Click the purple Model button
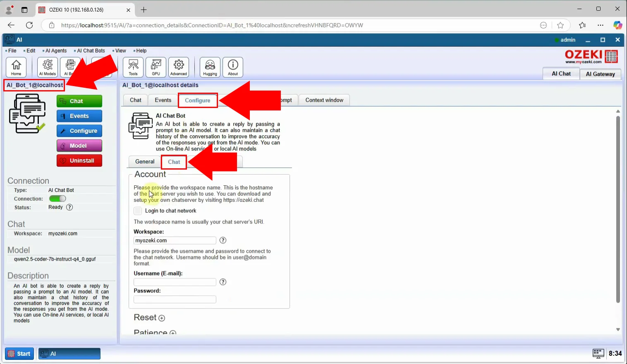This screenshot has height=364, width=627. (x=79, y=146)
